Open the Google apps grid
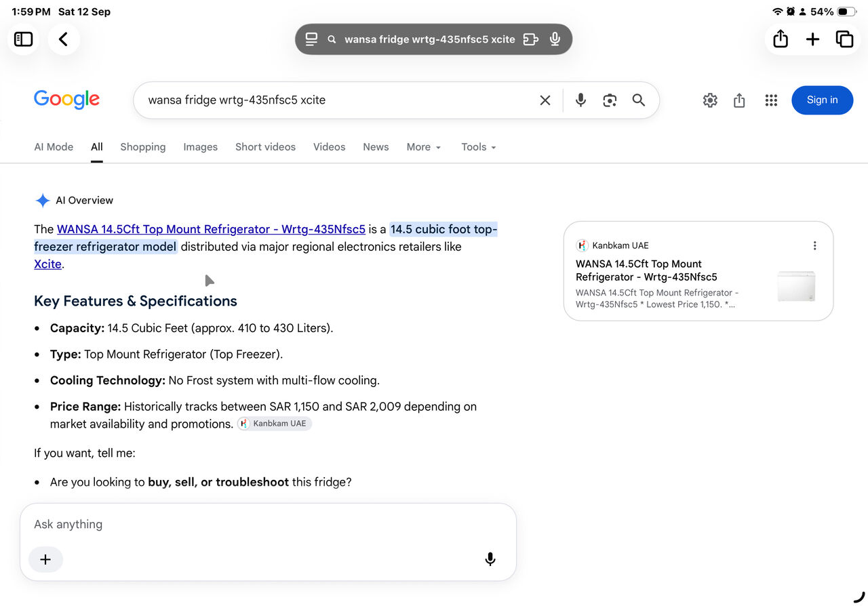Image resolution: width=868 pixels, height=606 pixels. 771,100
